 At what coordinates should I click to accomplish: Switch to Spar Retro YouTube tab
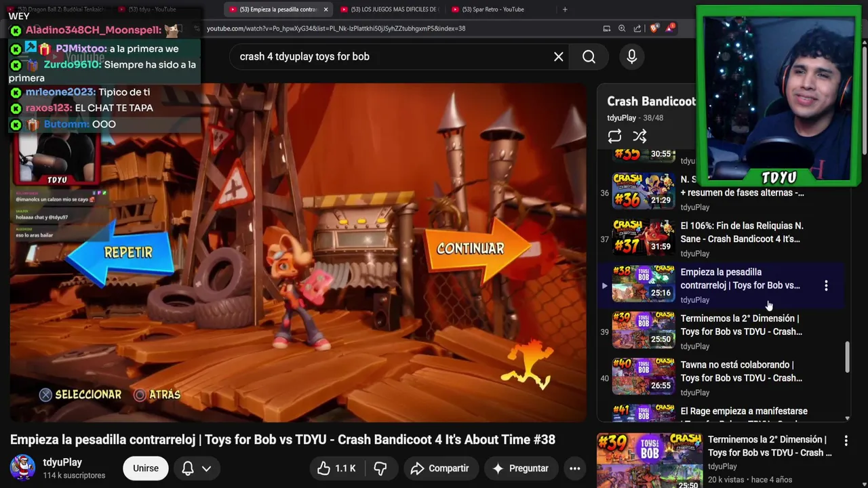pyautogui.click(x=492, y=9)
